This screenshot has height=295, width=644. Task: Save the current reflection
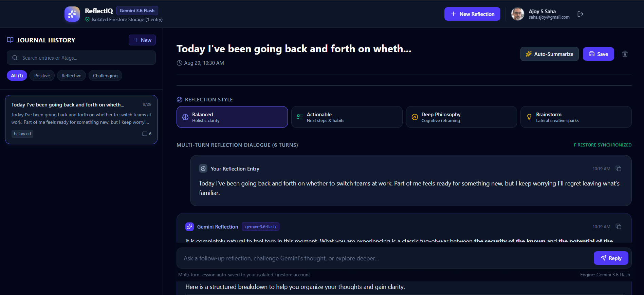[x=598, y=54]
